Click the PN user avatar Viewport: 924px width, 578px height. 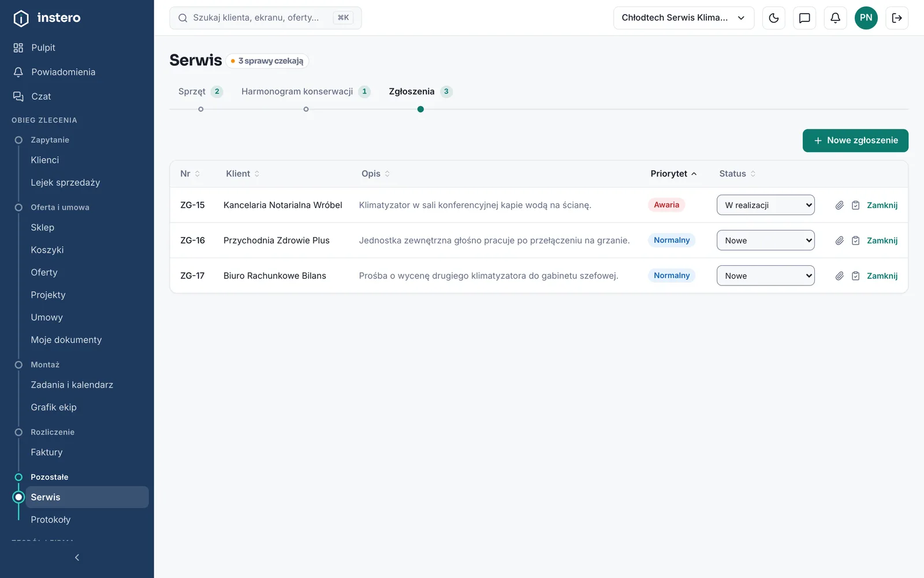pos(866,18)
